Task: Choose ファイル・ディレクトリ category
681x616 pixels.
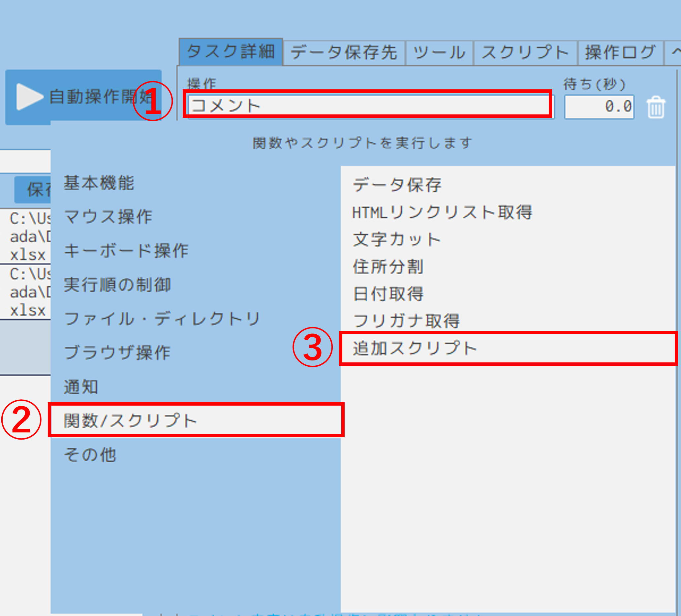Action: click(x=162, y=319)
